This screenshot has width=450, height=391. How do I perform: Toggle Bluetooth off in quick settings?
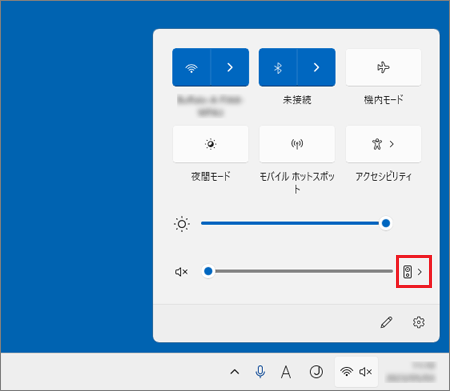(x=278, y=68)
